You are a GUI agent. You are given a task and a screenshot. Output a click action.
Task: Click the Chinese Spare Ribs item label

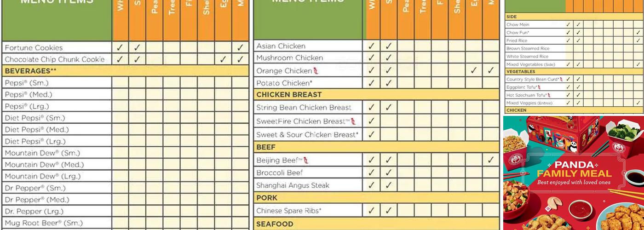point(288,211)
